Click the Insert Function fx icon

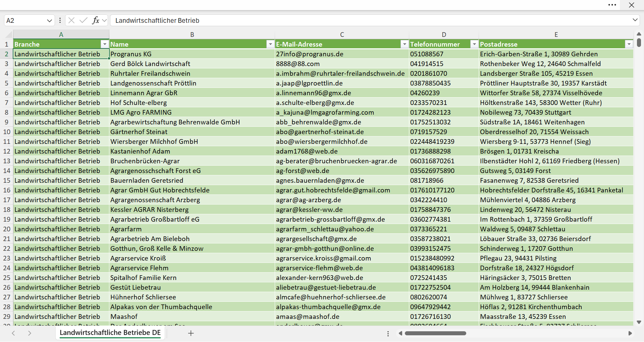pyautogui.click(x=96, y=20)
